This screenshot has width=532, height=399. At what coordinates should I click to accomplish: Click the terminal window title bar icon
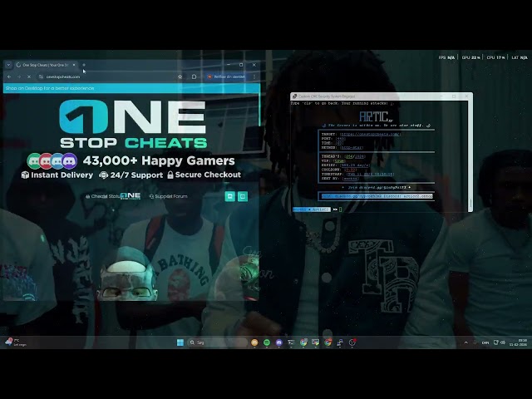point(294,96)
